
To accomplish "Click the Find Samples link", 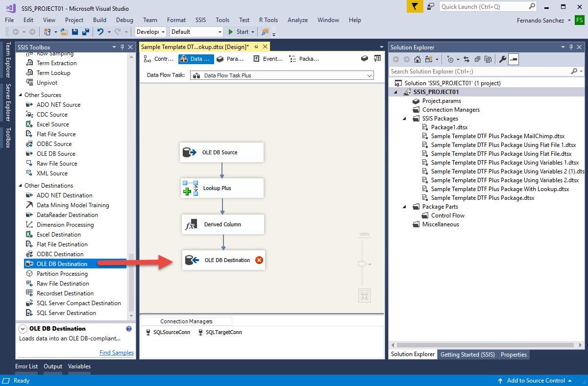I will point(117,353).
